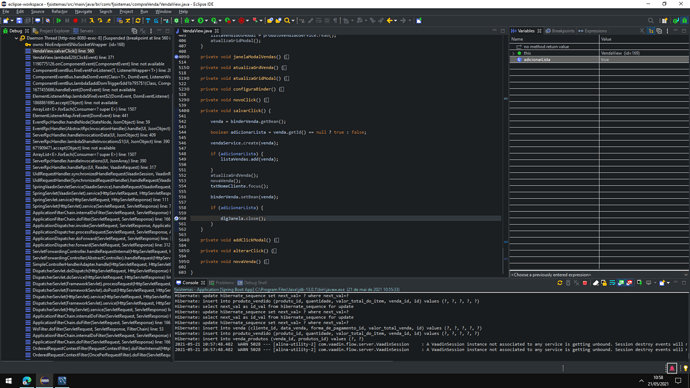Click the Suspend debug button

(67, 21)
